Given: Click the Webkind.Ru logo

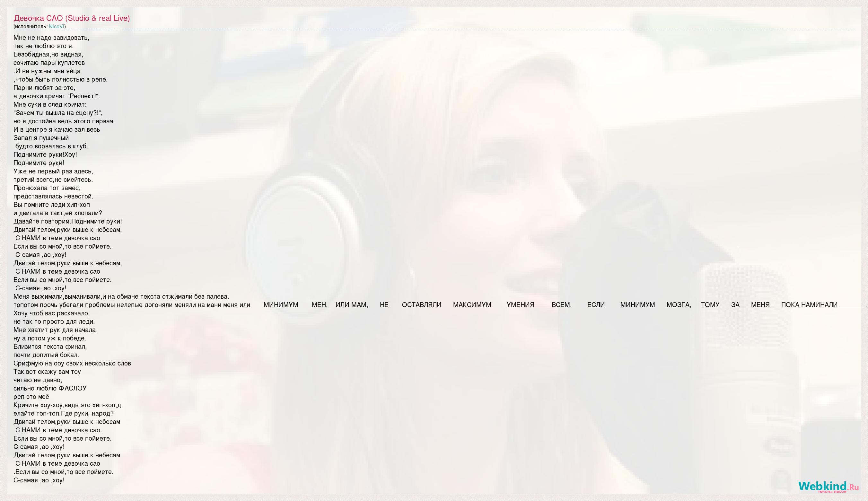Looking at the screenshot, I should tap(828, 487).
